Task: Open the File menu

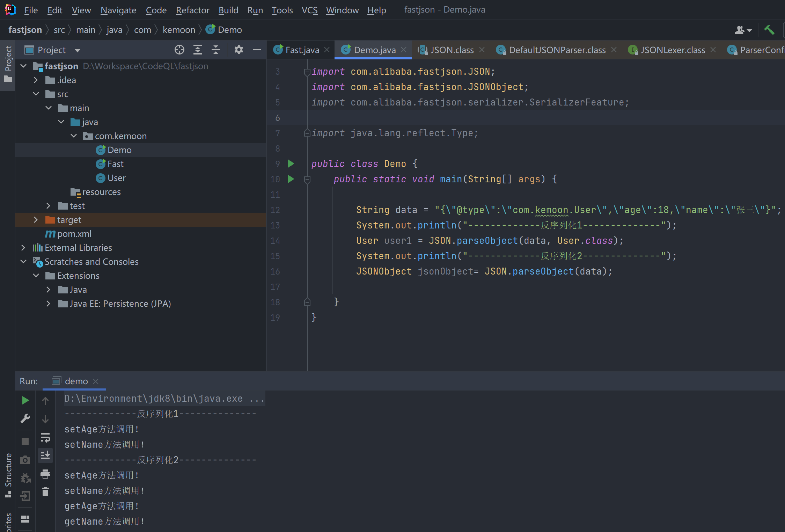Action: point(31,10)
